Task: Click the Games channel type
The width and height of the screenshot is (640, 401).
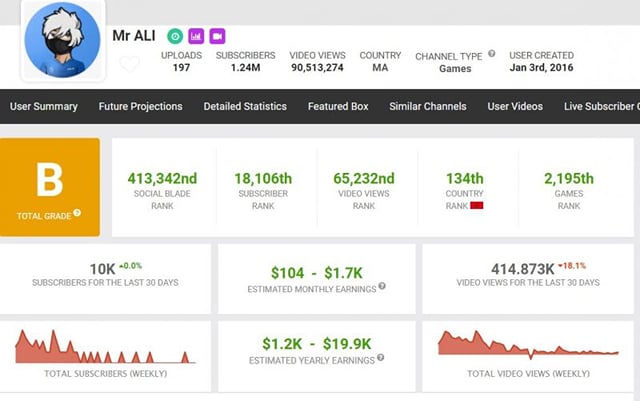Action: (x=455, y=69)
